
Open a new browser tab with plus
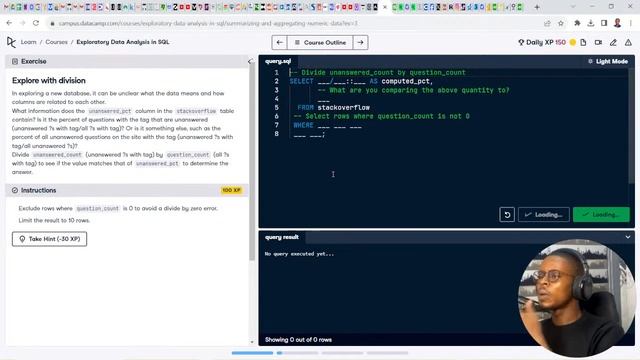click(x=537, y=7)
